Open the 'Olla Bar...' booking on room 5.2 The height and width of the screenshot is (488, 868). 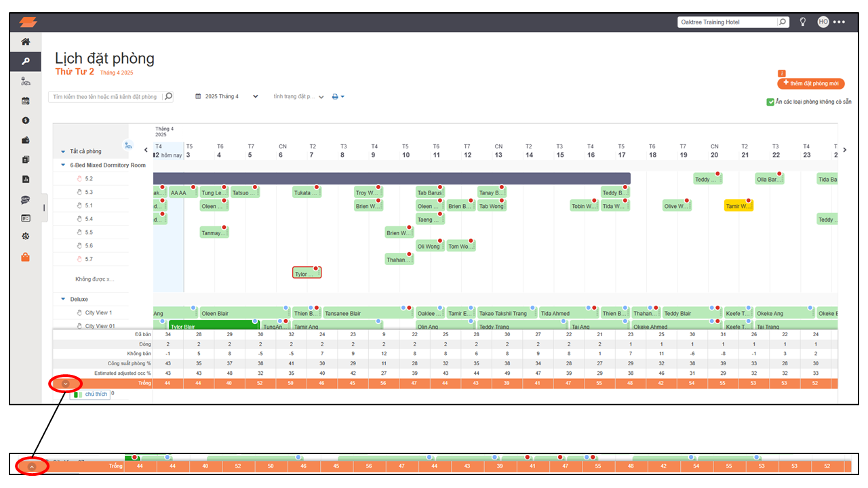pos(770,179)
